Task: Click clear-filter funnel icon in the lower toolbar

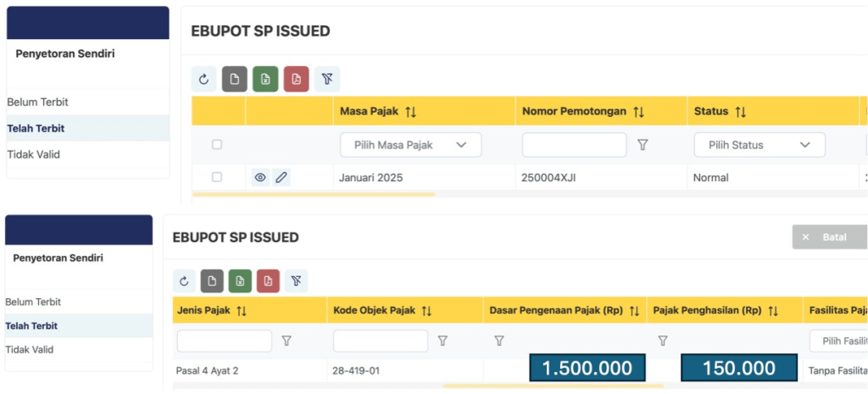Action: pyautogui.click(x=296, y=281)
